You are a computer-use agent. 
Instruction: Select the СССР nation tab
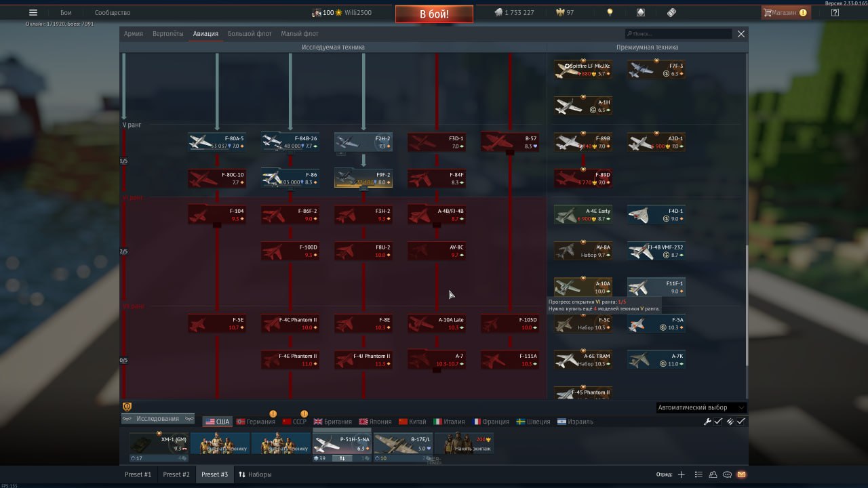(295, 422)
